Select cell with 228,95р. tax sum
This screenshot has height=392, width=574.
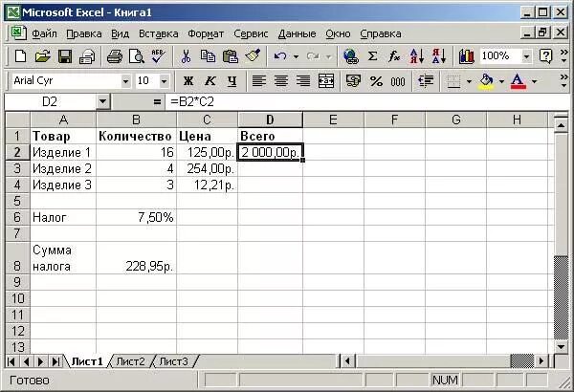pyautogui.click(x=136, y=258)
